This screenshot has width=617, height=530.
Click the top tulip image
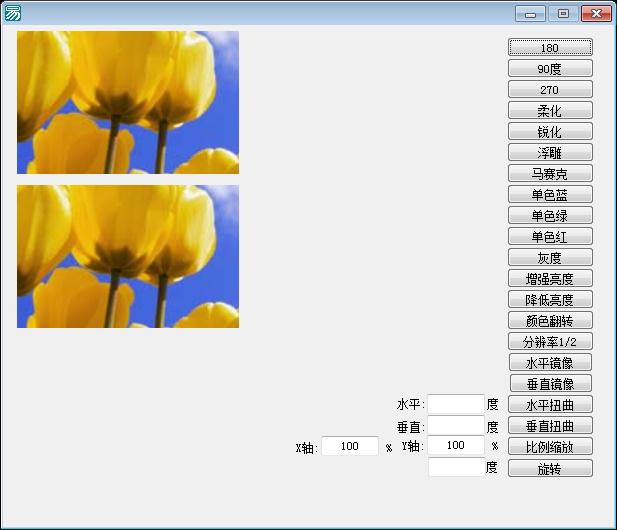[x=128, y=102]
